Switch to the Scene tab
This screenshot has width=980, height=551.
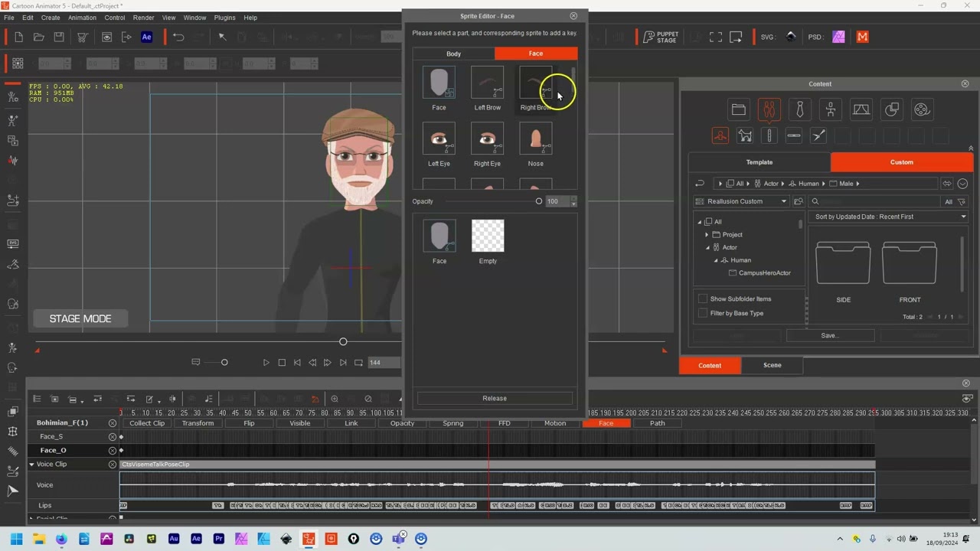[773, 365]
